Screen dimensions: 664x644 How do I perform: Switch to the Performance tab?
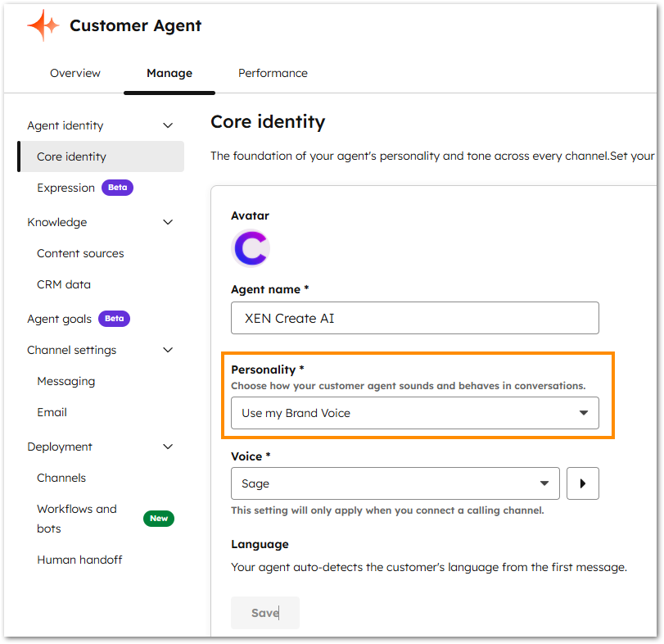273,73
